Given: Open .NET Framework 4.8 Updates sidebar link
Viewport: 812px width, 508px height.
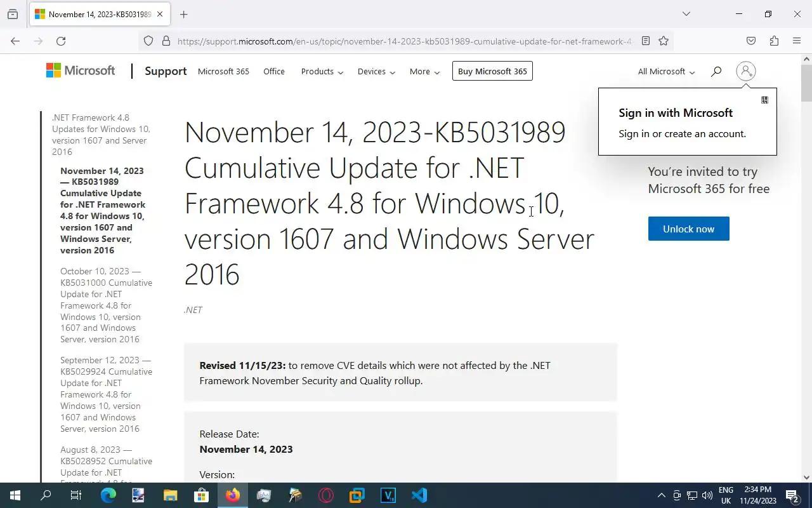Looking at the screenshot, I should (101, 135).
